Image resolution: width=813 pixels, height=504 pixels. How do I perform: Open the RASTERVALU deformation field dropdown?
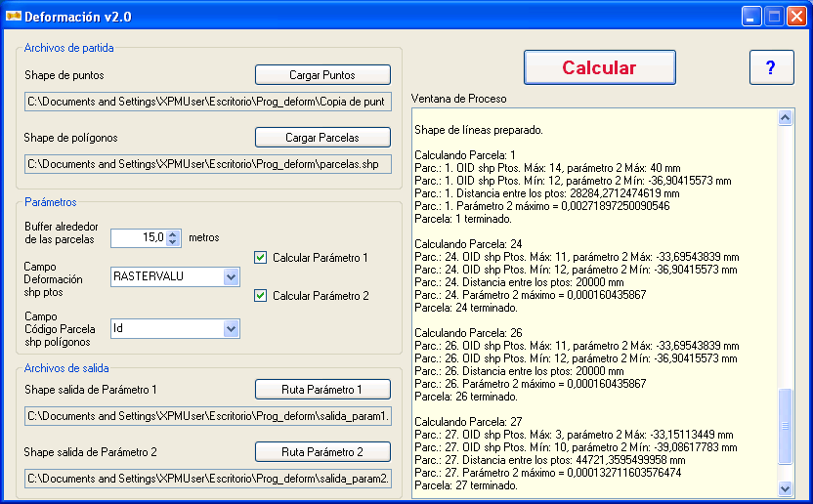click(x=231, y=276)
